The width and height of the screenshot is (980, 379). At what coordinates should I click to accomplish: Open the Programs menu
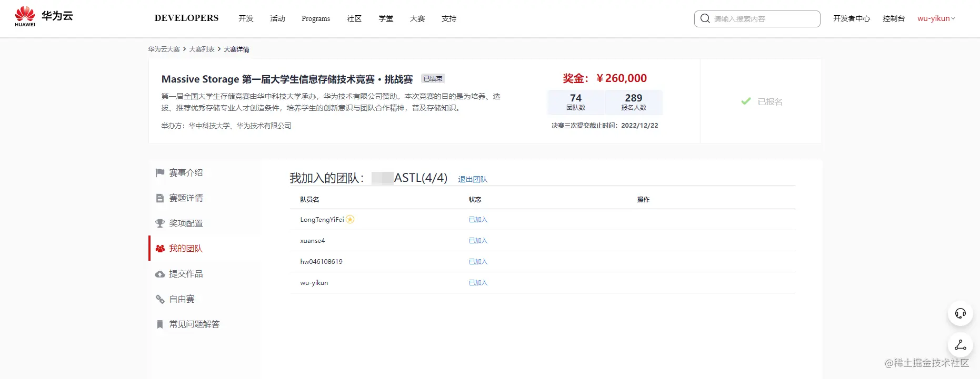click(x=316, y=18)
